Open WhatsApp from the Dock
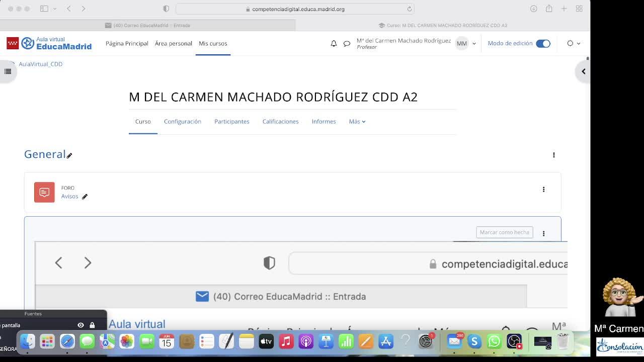The width and height of the screenshot is (644, 362). [x=494, y=342]
